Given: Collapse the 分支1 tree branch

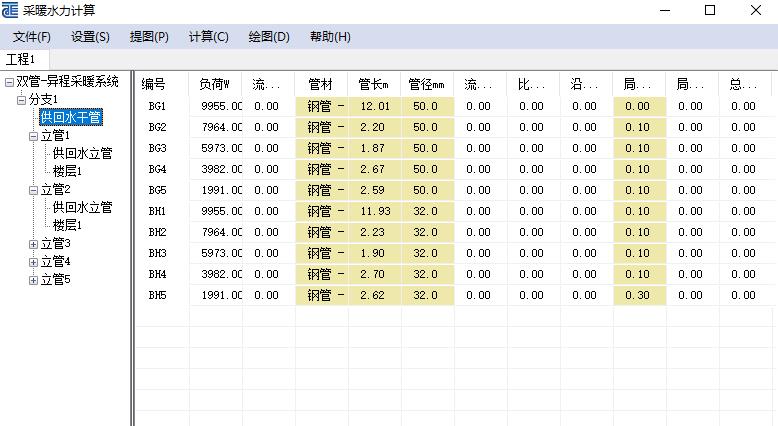Looking at the screenshot, I should pos(21,100).
